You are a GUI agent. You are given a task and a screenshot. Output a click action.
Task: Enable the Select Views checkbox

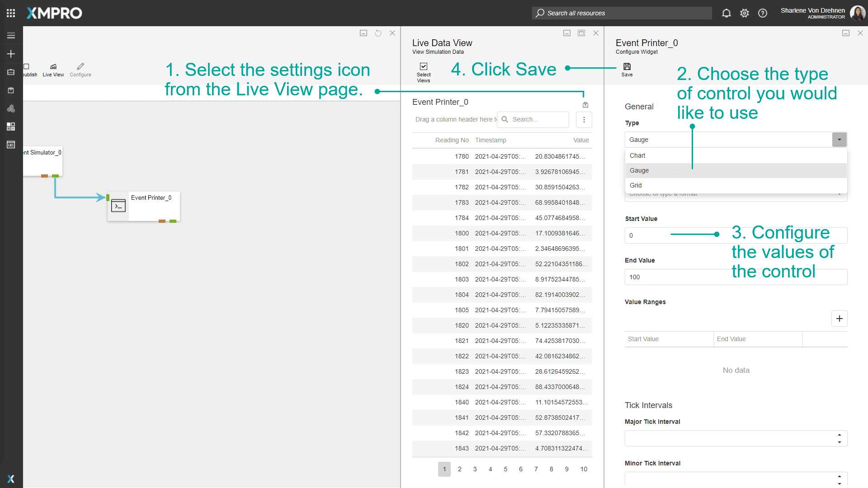pyautogui.click(x=423, y=66)
